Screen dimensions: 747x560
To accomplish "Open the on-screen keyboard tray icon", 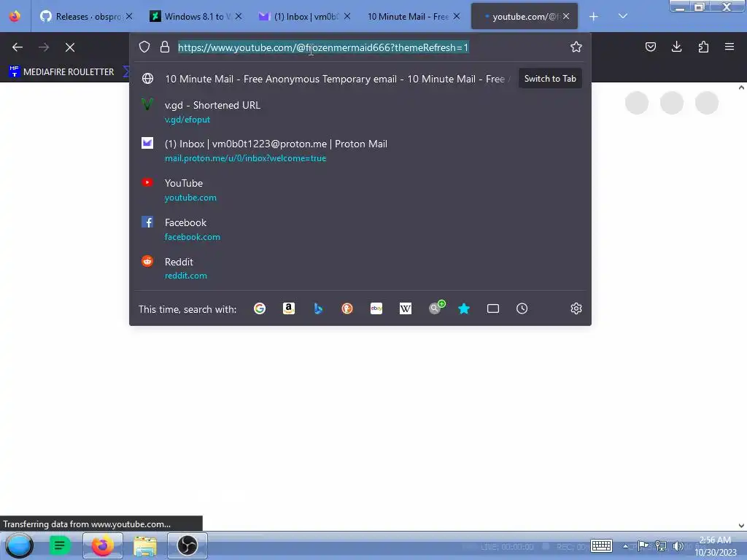I will point(601,545).
